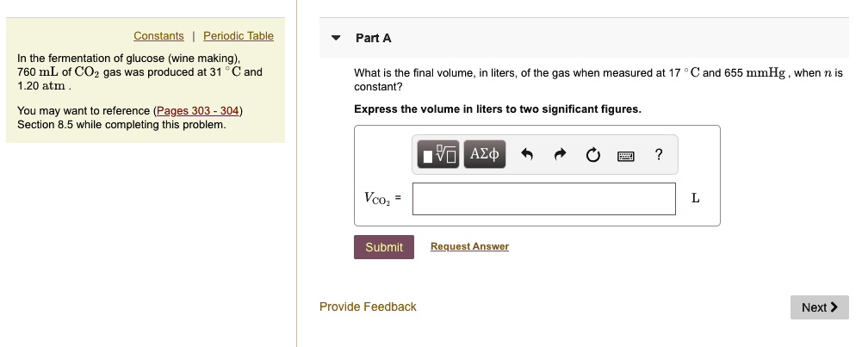Screen dimensions: 868x347
Task: Click the VCO2 answer input field
Action: pos(543,198)
